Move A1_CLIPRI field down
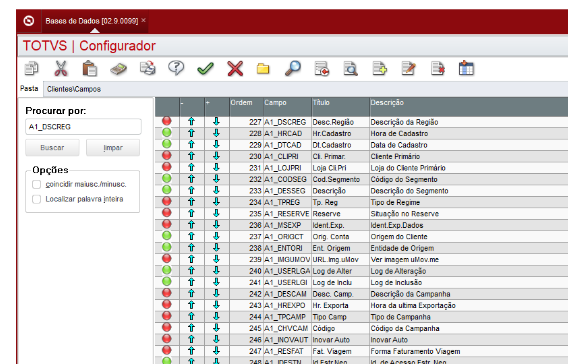Screen dimensions: 568x364 (217, 156)
